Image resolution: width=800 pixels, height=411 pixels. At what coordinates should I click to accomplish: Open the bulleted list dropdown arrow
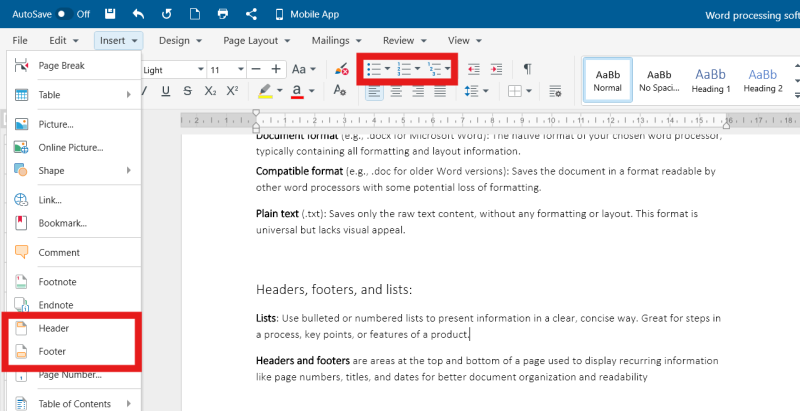click(387, 69)
